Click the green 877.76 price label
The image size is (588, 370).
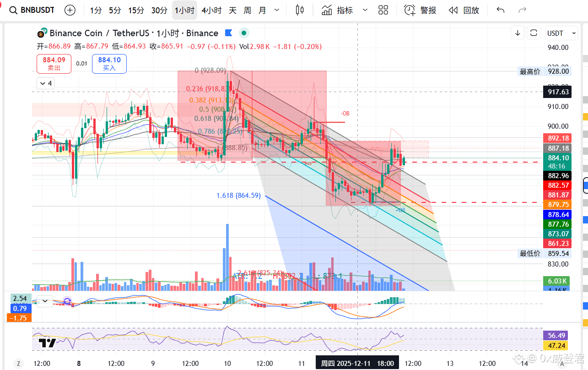557,224
